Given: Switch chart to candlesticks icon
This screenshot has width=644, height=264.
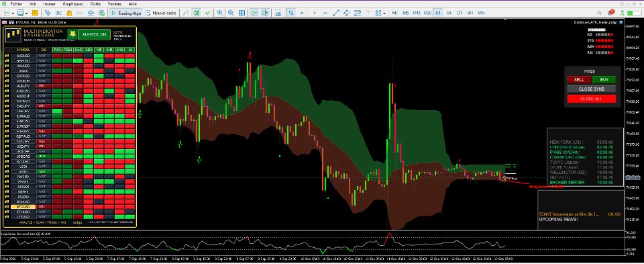Looking at the screenshot, I should pos(197,13).
